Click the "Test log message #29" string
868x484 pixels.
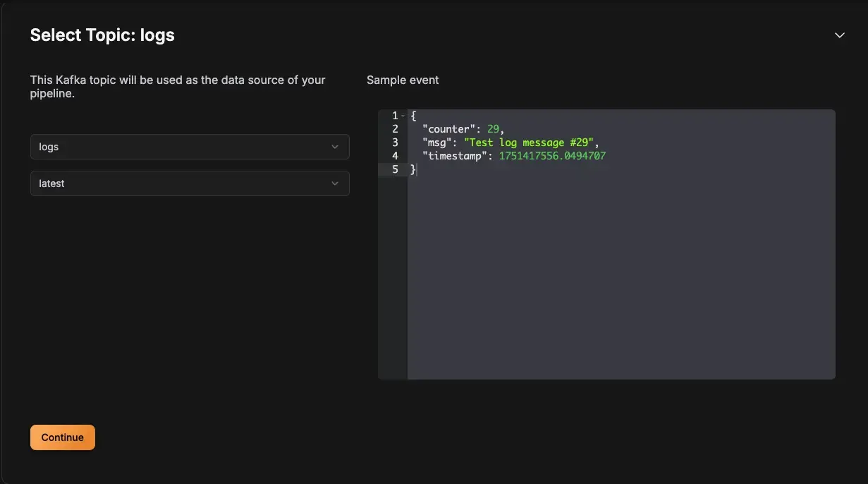529,142
